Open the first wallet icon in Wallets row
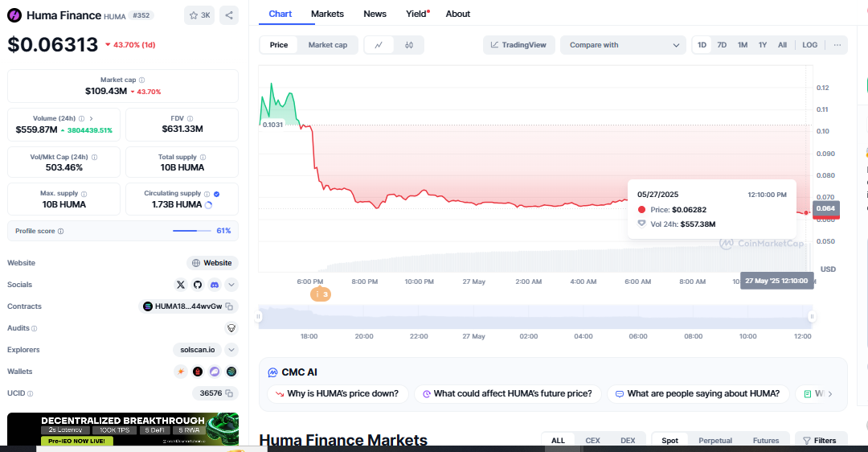 pyautogui.click(x=181, y=372)
